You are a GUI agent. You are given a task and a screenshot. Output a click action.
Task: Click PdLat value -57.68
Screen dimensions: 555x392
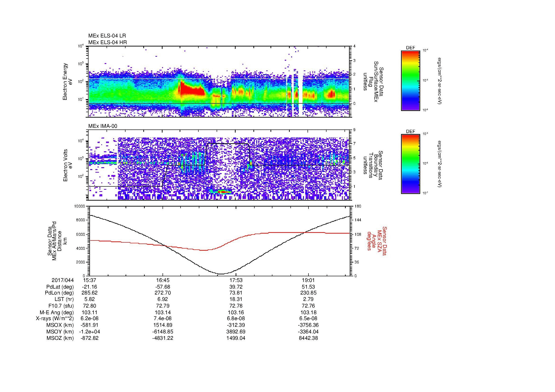click(163, 287)
